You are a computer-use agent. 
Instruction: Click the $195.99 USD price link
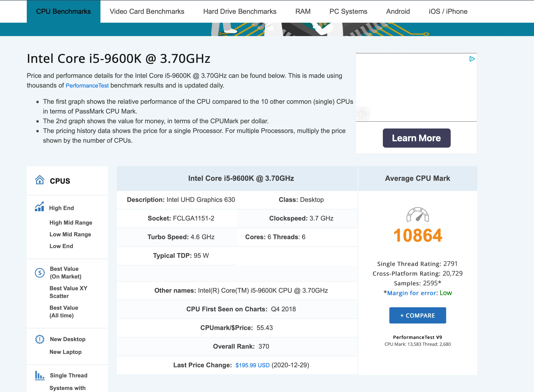[x=252, y=365]
